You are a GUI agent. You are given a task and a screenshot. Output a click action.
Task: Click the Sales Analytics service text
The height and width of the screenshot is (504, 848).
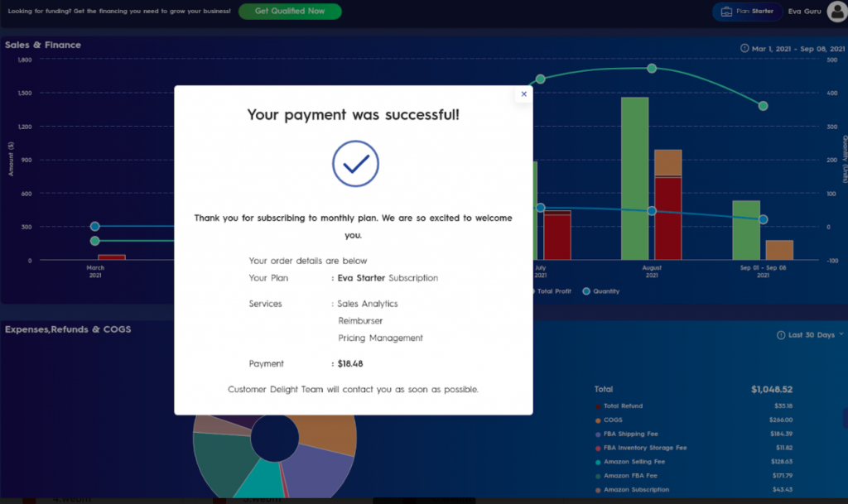coord(367,304)
